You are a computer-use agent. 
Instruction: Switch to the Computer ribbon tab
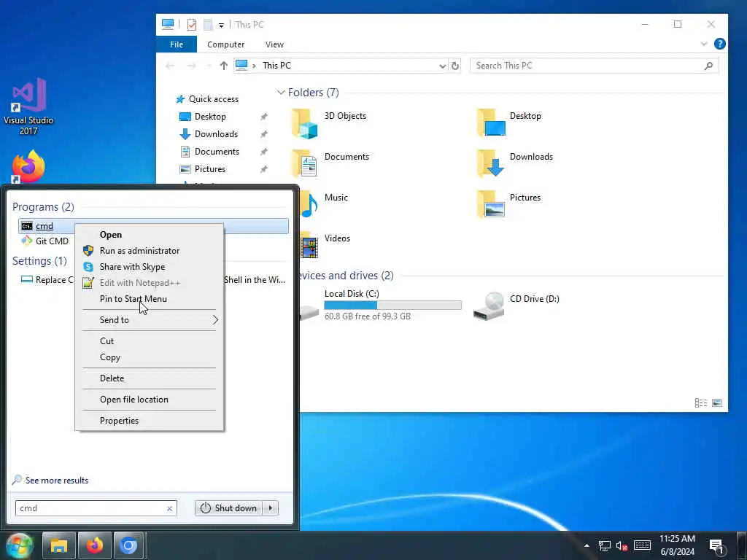(x=226, y=44)
